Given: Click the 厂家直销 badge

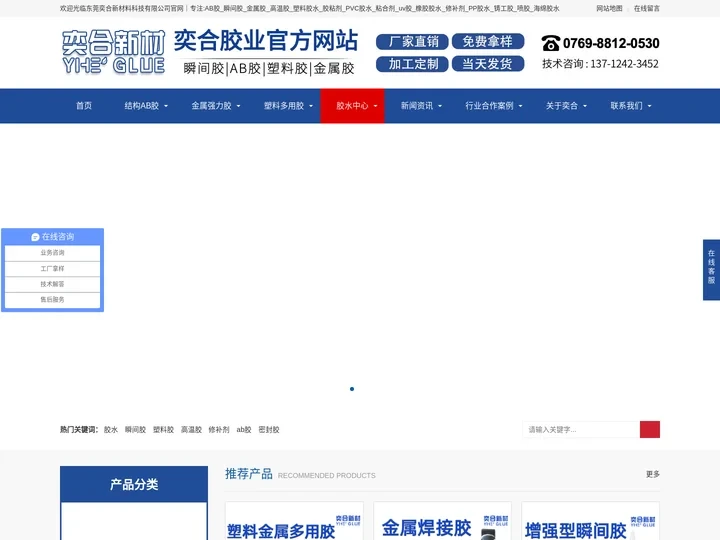Looking at the screenshot, I should coord(412,42).
